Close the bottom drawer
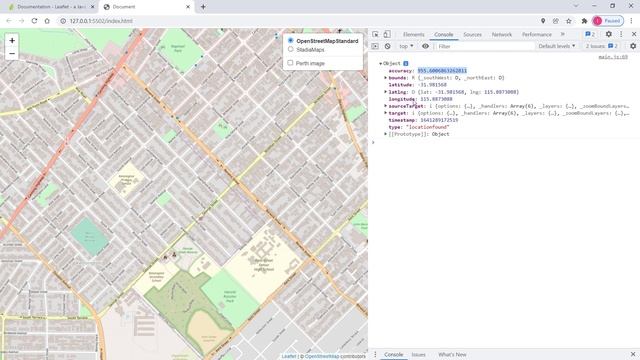The width and height of the screenshot is (640, 360). pyautogui.click(x=633, y=354)
